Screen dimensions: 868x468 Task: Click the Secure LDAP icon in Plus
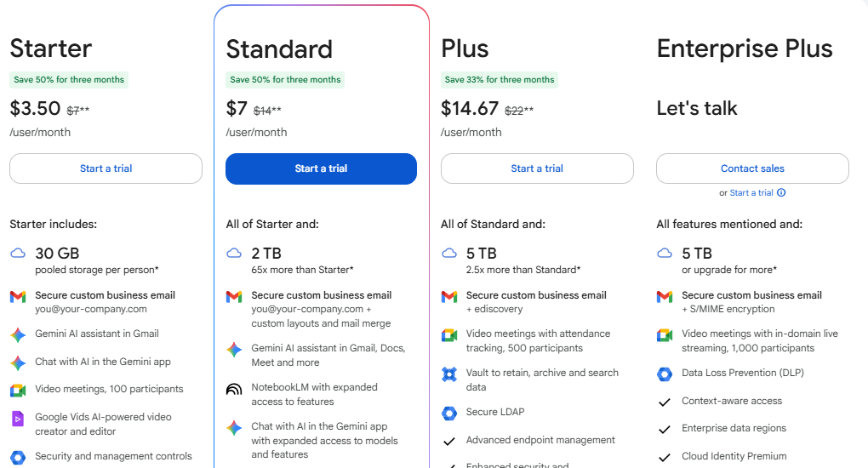coord(449,413)
